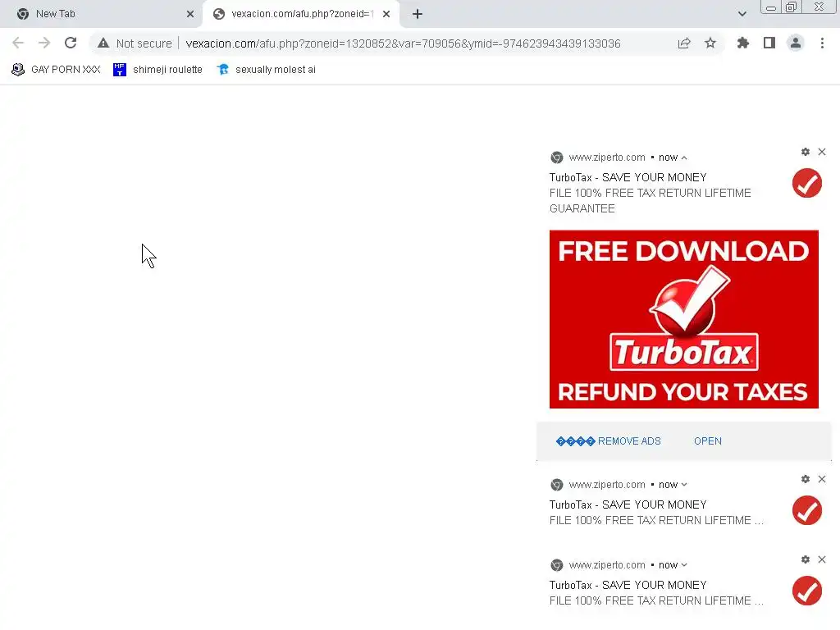This screenshot has width=840, height=630.
Task: Expand the third notification with down chevron
Action: [x=684, y=565]
